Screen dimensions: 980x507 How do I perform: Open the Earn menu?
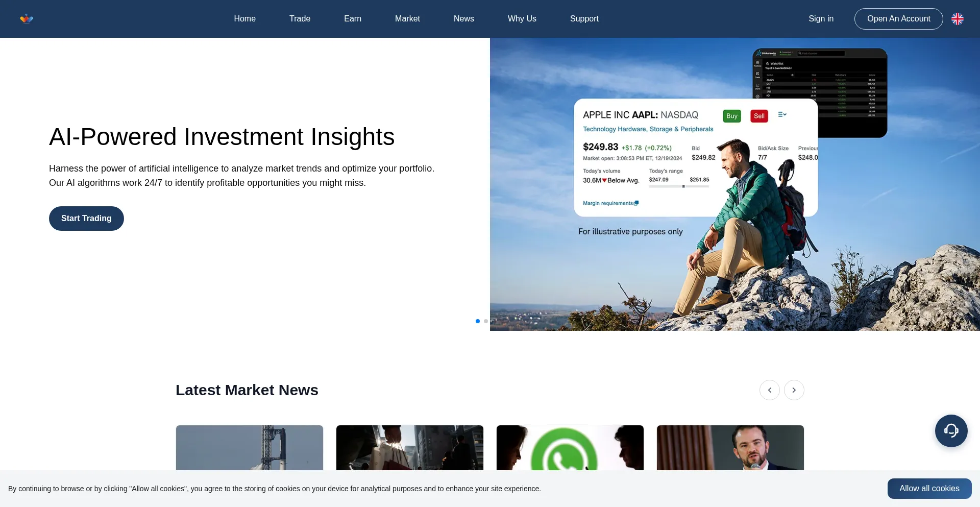coord(353,19)
